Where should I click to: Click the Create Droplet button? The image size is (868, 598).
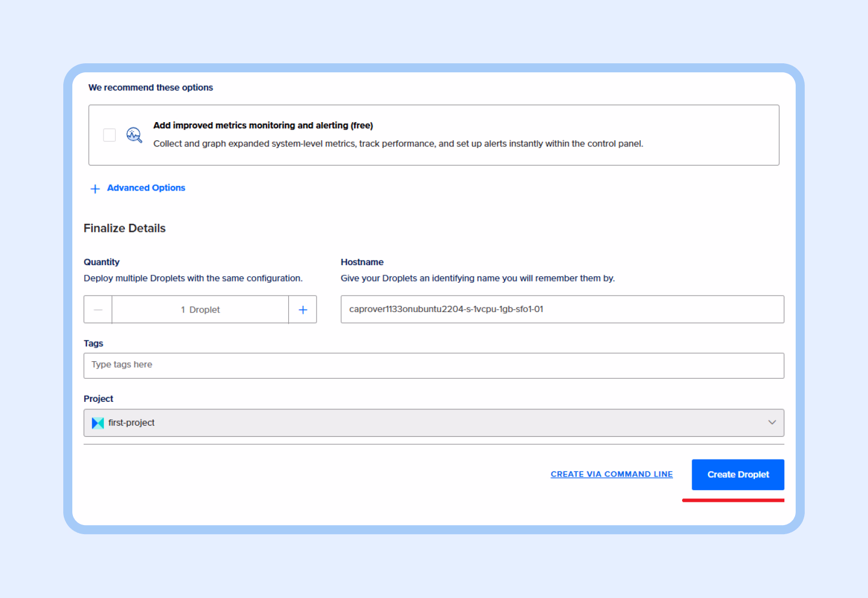click(738, 475)
